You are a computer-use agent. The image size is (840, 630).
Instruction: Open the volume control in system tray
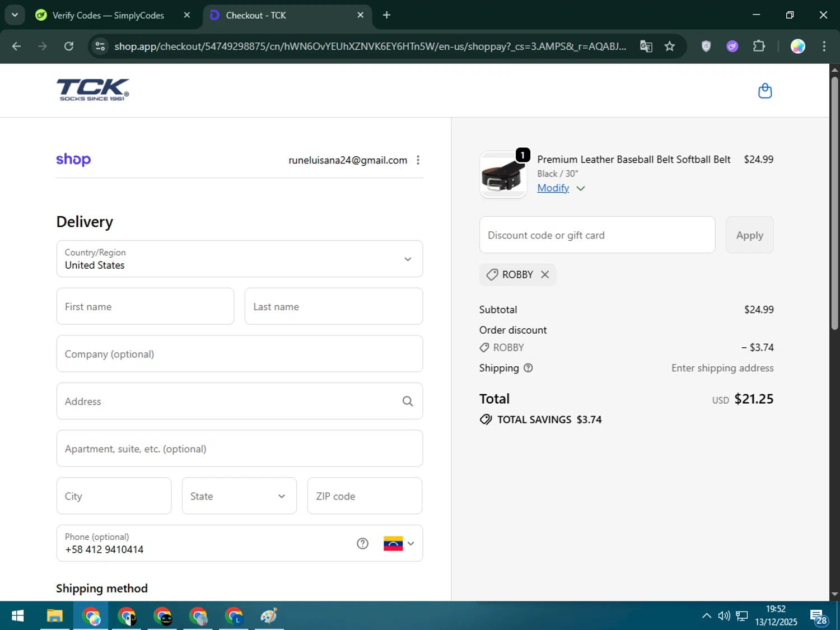(x=724, y=616)
